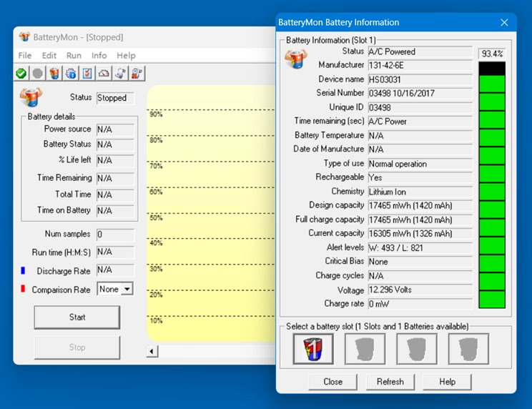532x409 pixels.
Task: Click the Device name value HS03031
Action: [420, 79]
